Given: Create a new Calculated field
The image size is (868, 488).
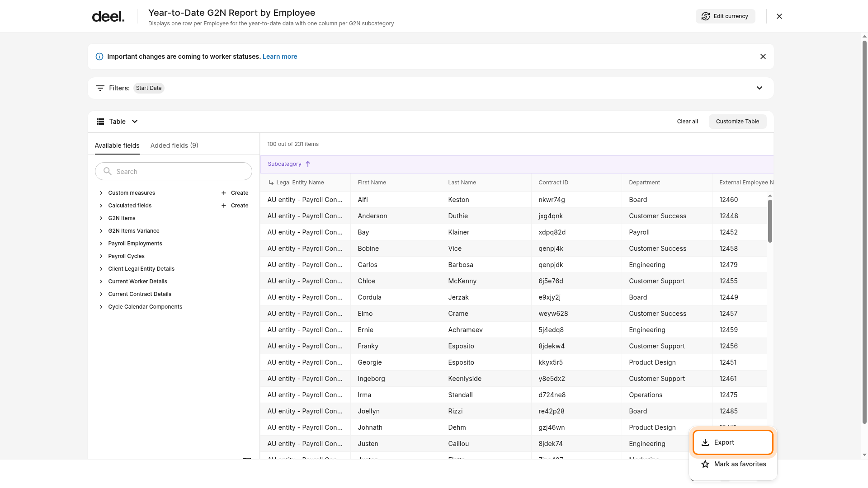Looking at the screenshot, I should (235, 206).
